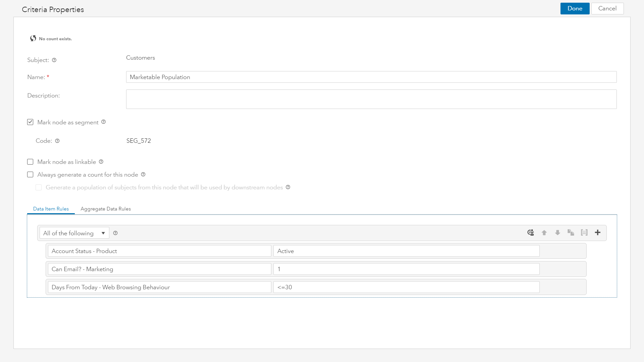Click the move rule up arrow
The image size is (644, 362).
coord(544,233)
